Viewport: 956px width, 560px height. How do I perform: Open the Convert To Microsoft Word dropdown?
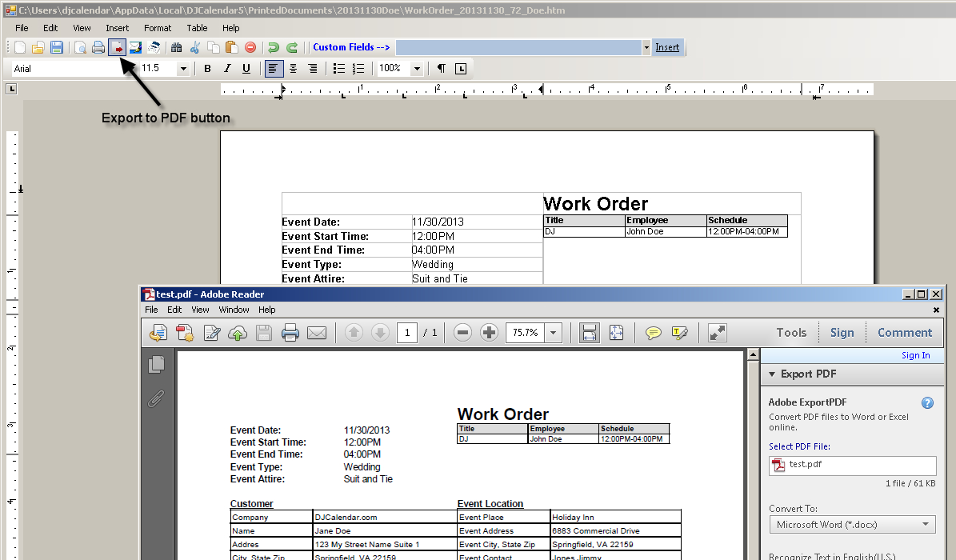pos(852,525)
